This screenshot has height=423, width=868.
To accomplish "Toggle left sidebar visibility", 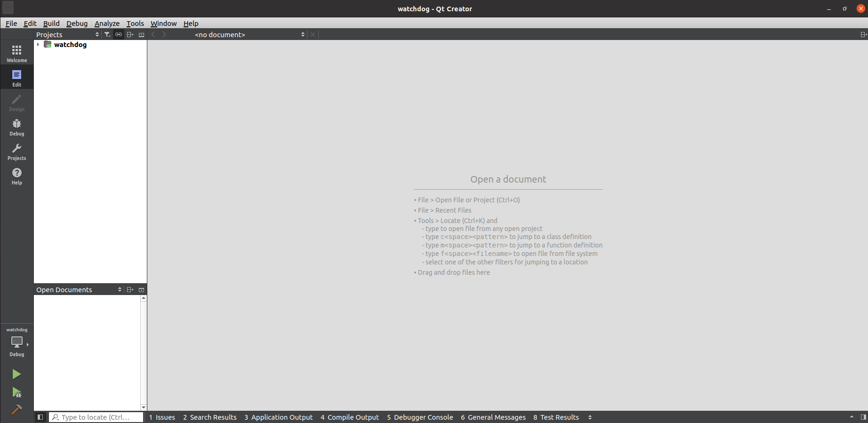I will click(x=40, y=417).
